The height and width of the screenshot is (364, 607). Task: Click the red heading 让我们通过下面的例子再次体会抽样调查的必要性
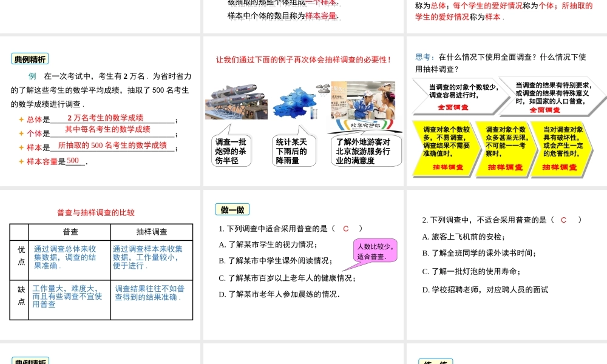(303, 59)
